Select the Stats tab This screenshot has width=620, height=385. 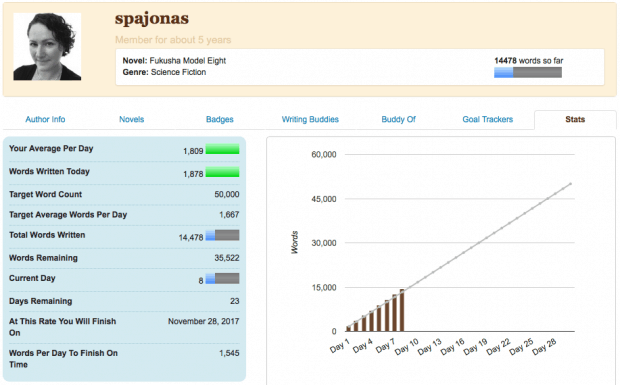[x=575, y=119]
